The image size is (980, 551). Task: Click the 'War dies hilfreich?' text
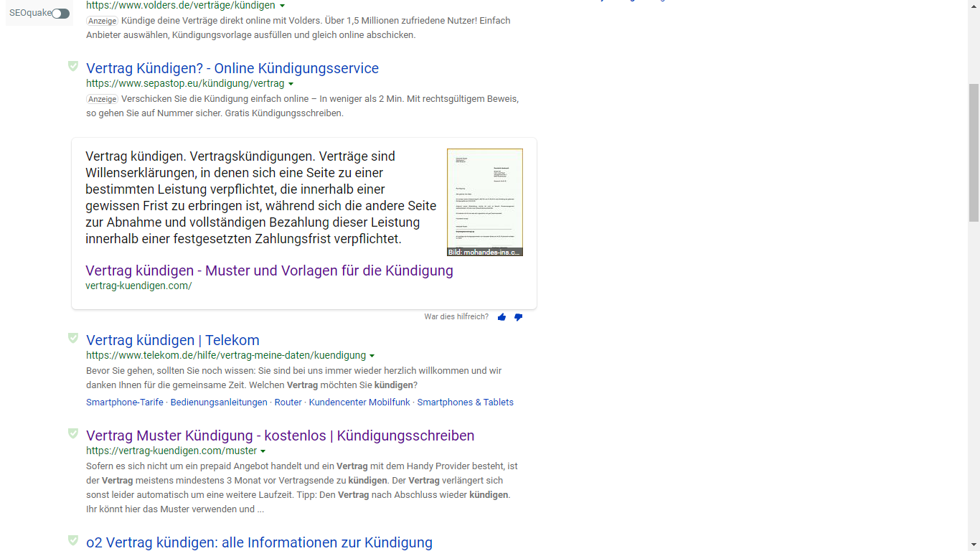pyautogui.click(x=456, y=316)
